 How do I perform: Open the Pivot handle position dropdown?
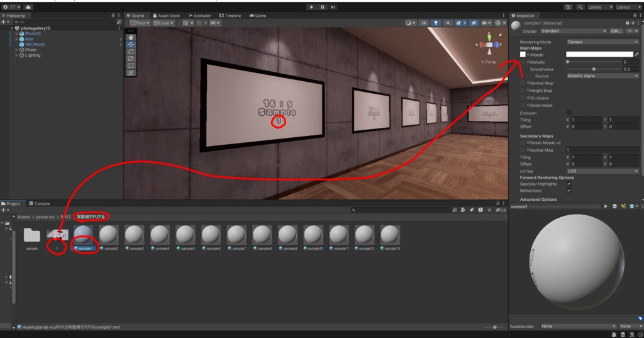coord(140,23)
